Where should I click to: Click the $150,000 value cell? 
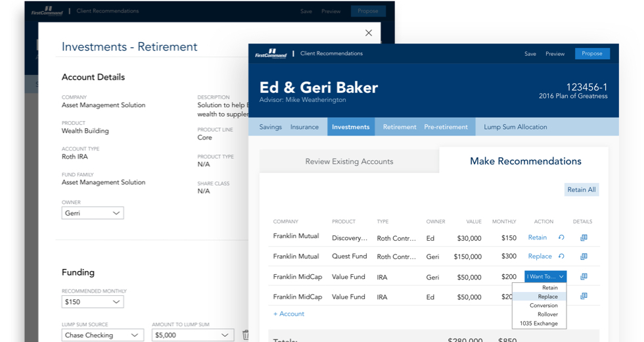[x=467, y=256]
